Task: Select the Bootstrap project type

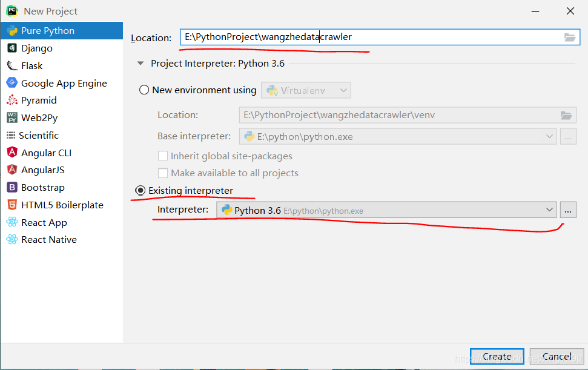Action: tap(62, 188)
